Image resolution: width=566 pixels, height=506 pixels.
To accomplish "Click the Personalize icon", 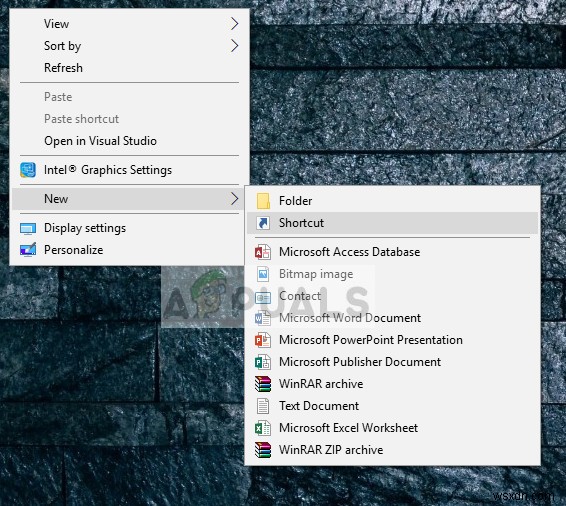I will pos(28,250).
